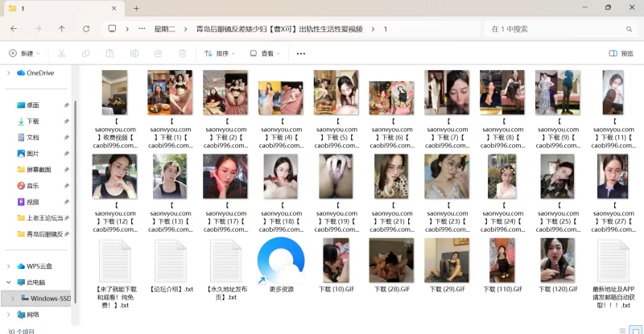
Task: Open the 查看 view dropdown
Action: click(263, 54)
